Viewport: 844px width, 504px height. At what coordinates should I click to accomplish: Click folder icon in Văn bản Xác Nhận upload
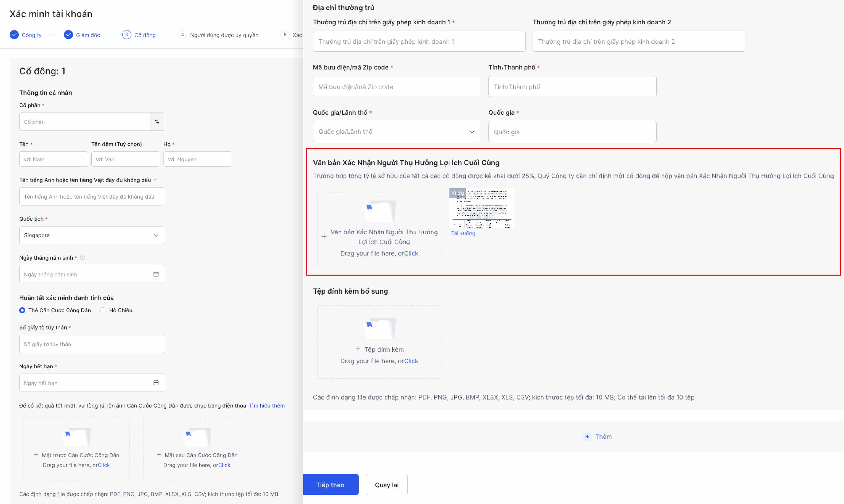click(379, 211)
